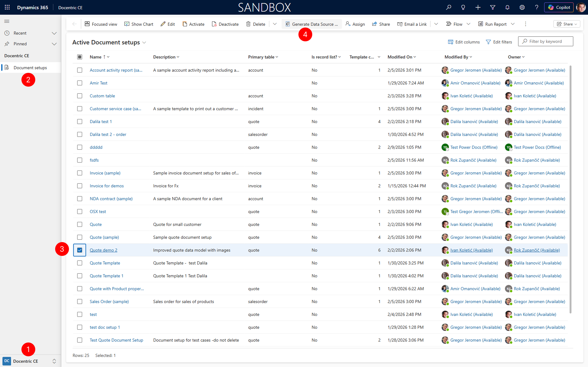The image size is (588, 367).
Task: Open the Docentric CE area switcher
Action: click(30, 361)
